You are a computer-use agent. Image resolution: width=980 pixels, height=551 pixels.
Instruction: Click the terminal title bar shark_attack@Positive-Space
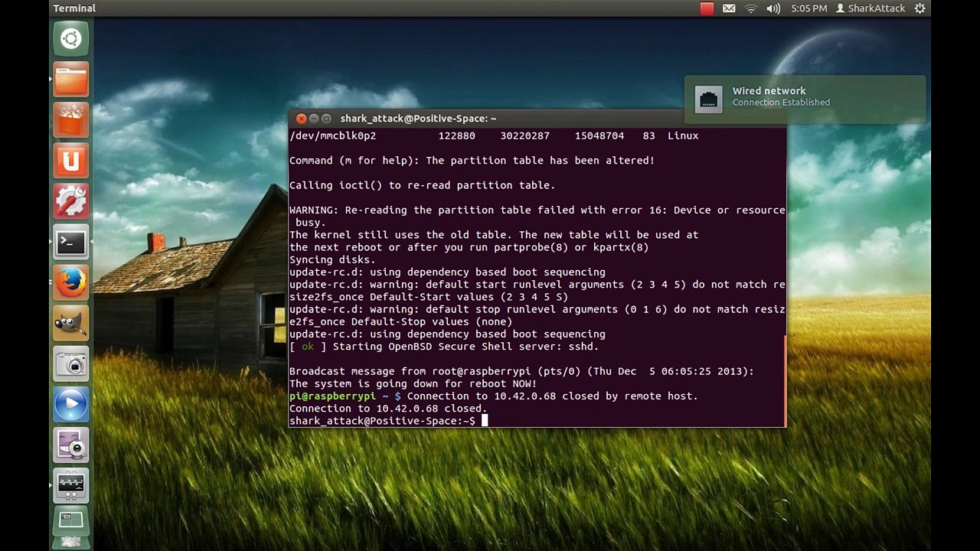pos(418,119)
